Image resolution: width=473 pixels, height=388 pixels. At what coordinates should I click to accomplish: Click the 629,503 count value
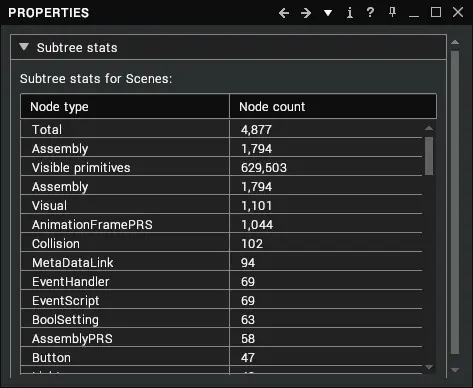tap(264, 168)
